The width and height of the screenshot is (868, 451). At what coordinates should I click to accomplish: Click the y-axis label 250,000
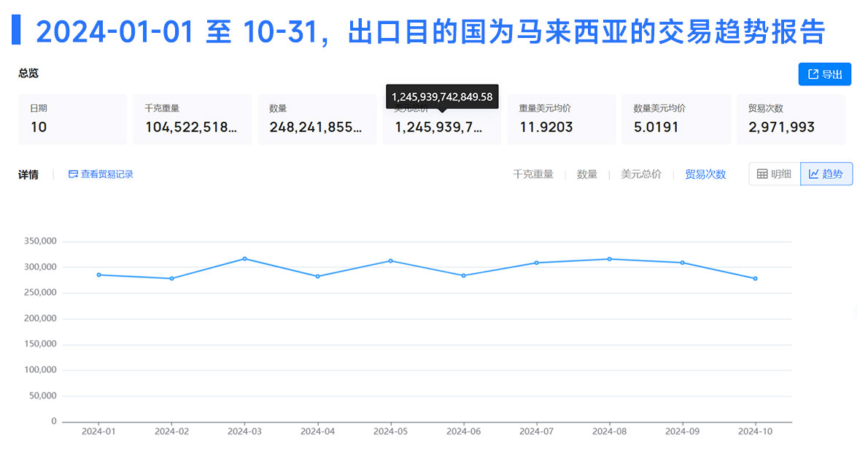click(40, 293)
